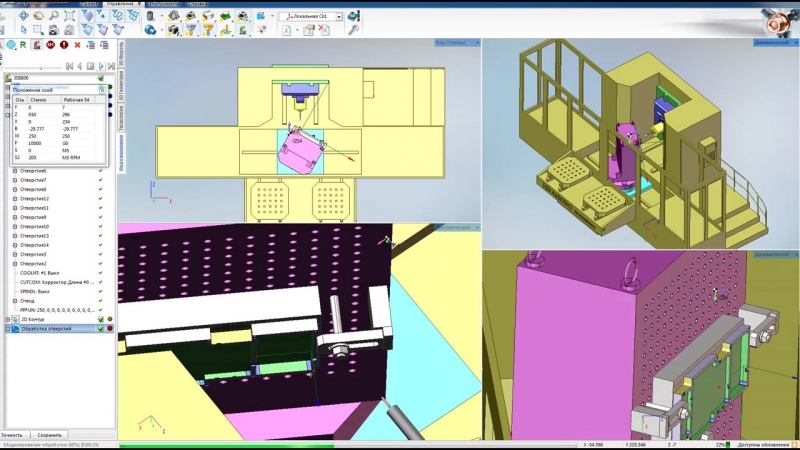Click the fit-to-window view icon
Image resolution: width=800 pixels, height=450 pixels.
69,16
